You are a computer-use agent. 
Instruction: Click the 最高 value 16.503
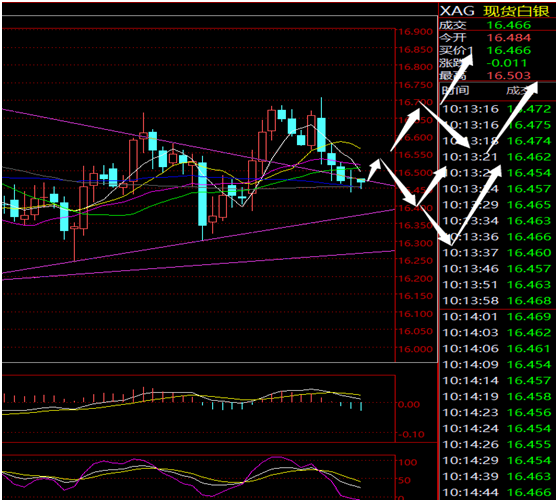[509, 75]
